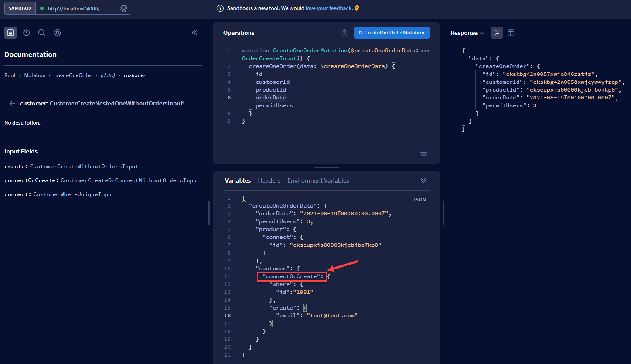Open the Response dropdown

[467, 33]
